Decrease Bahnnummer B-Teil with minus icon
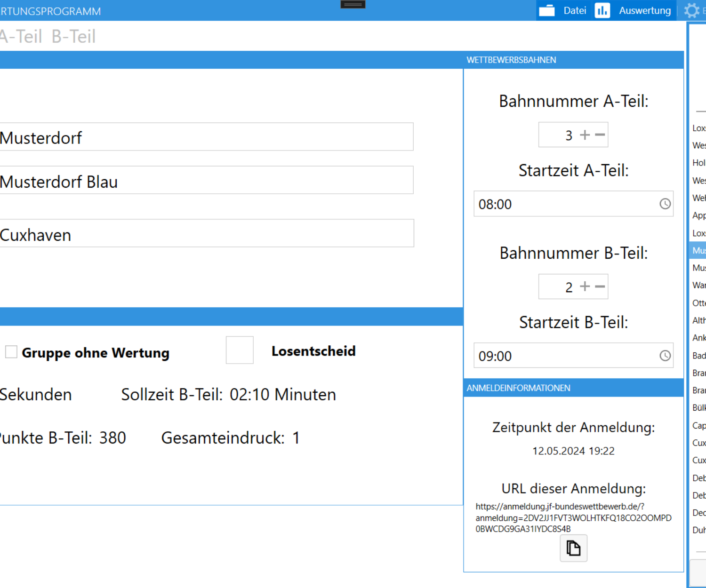This screenshot has width=706, height=588. pos(600,286)
